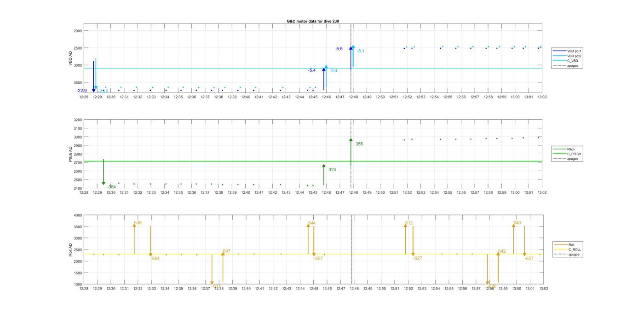Click the "640" roll annotation

[517, 223]
